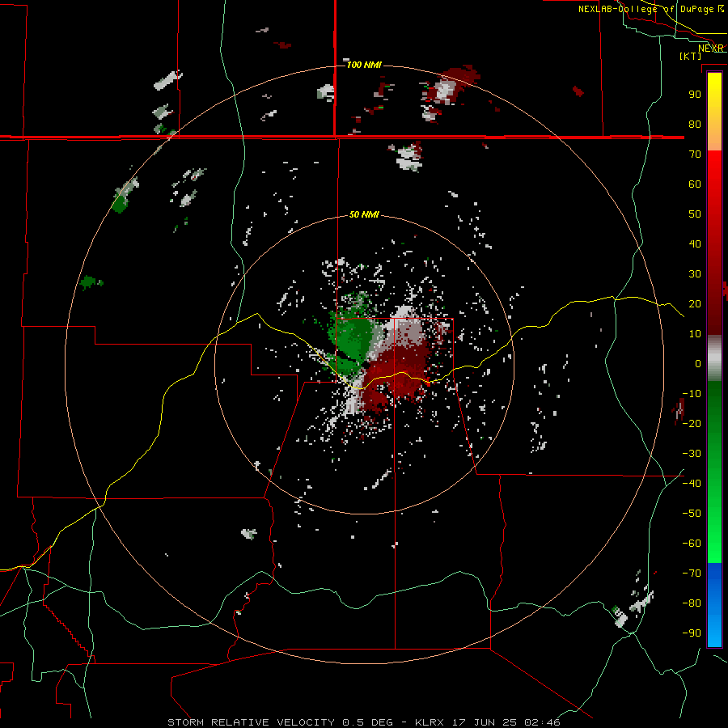Click the "90" positive scale label
The height and width of the screenshot is (728, 728).
(x=695, y=95)
